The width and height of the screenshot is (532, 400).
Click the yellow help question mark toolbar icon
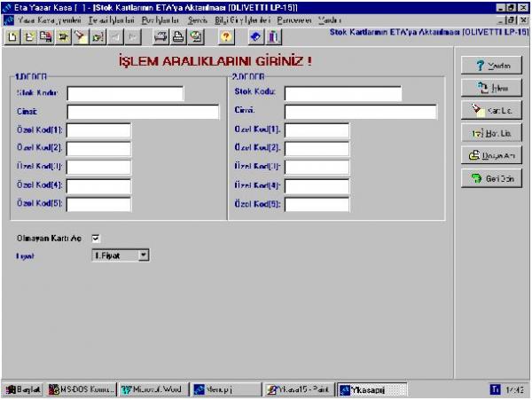point(226,37)
